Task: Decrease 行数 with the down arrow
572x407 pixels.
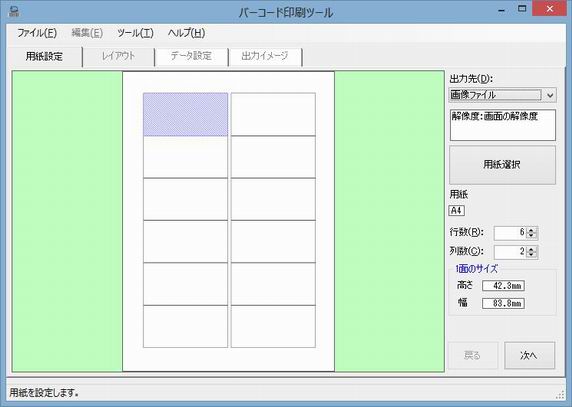Action: pyautogui.click(x=531, y=236)
